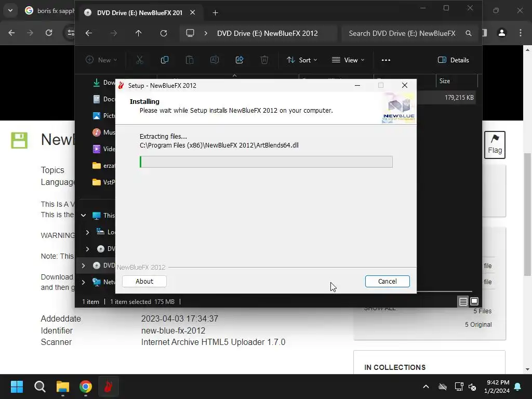Reload the Chrome page
Image resolution: width=532 pixels, height=399 pixels.
(x=49, y=33)
